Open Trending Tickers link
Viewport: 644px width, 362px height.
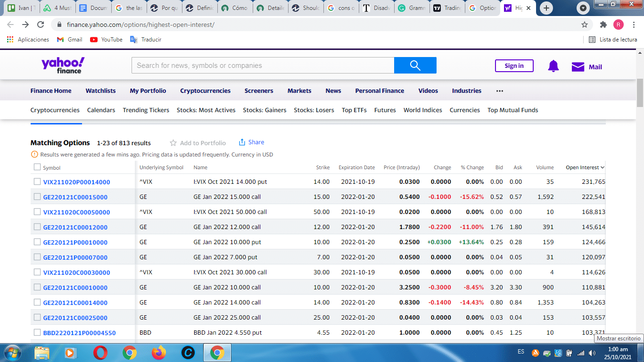tap(146, 110)
